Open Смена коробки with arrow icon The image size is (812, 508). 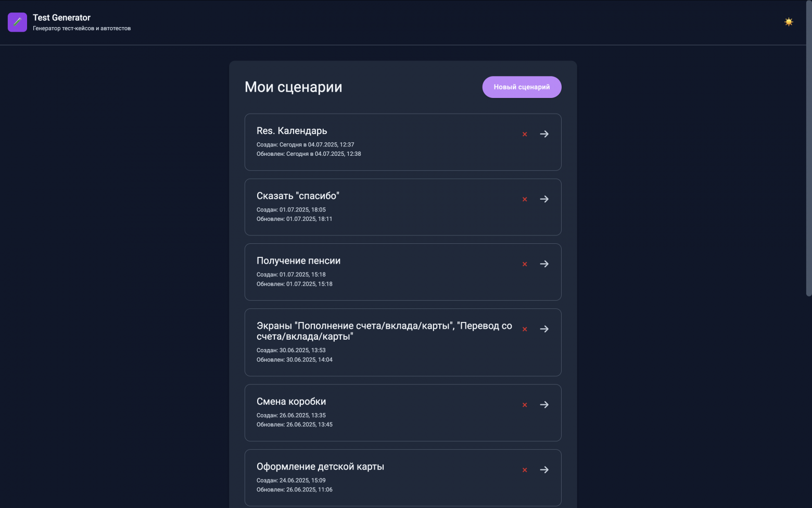click(x=544, y=405)
